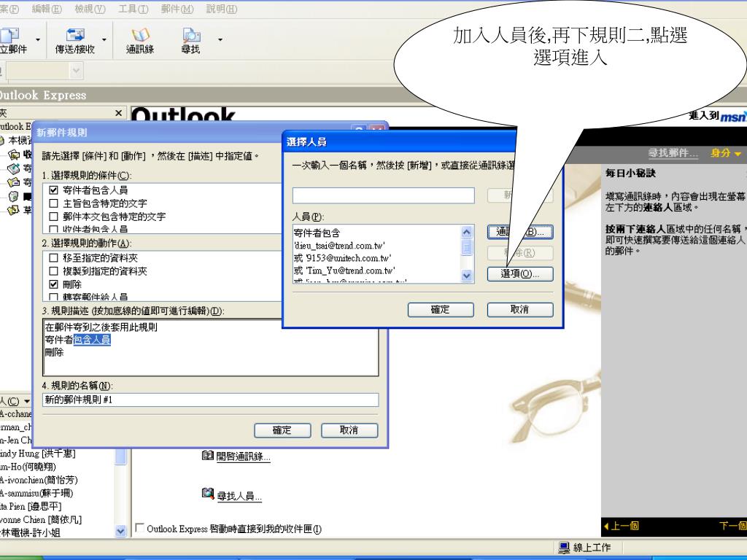
Task: Click 確定 in 選擇人員 dialog
Action: tap(441, 309)
